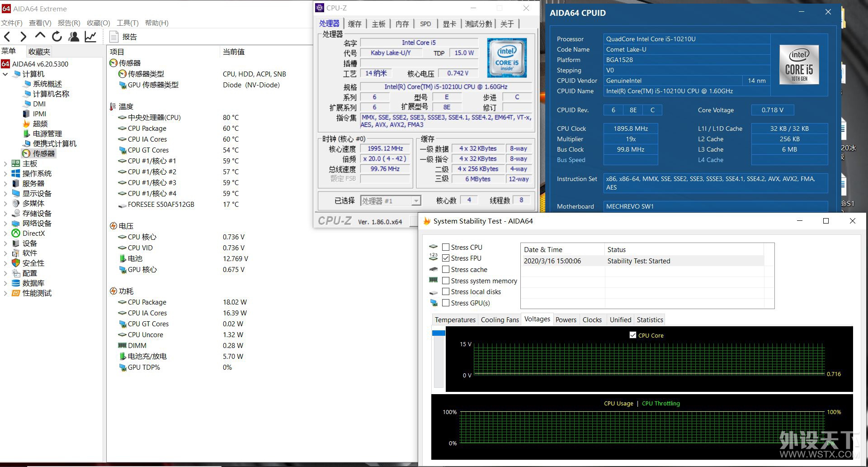Click the Bus Speed link in CPUID

(571, 160)
